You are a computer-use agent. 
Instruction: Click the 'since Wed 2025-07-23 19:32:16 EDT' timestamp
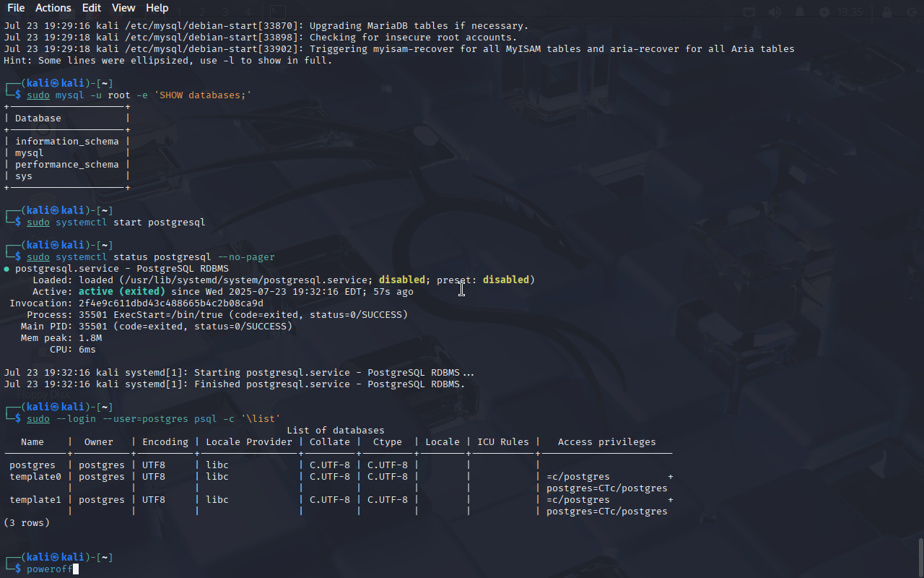(269, 292)
